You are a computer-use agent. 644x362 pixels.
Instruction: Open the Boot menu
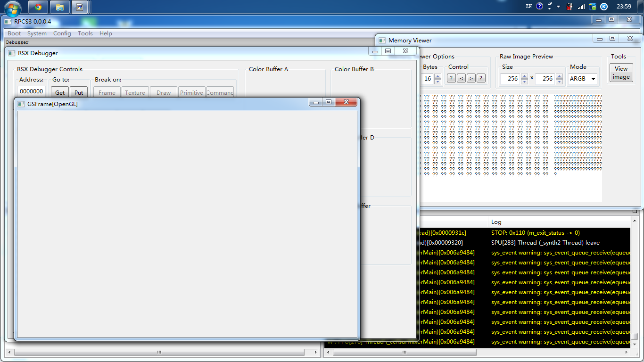(14, 33)
